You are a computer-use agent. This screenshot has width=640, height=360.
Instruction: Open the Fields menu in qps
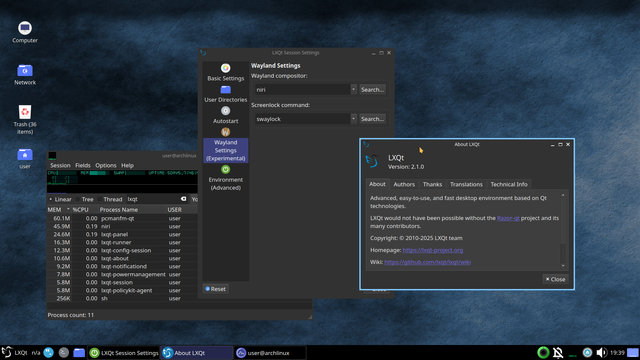pyautogui.click(x=82, y=165)
